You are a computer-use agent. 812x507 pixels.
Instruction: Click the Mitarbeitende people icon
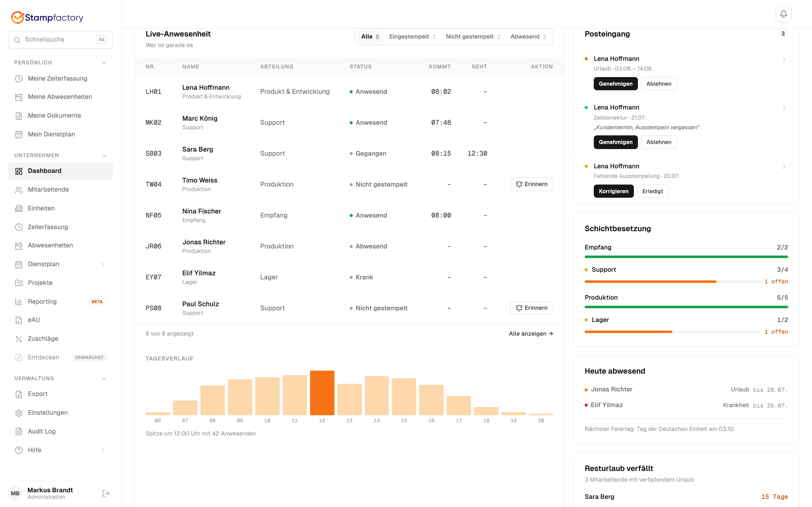(x=19, y=189)
